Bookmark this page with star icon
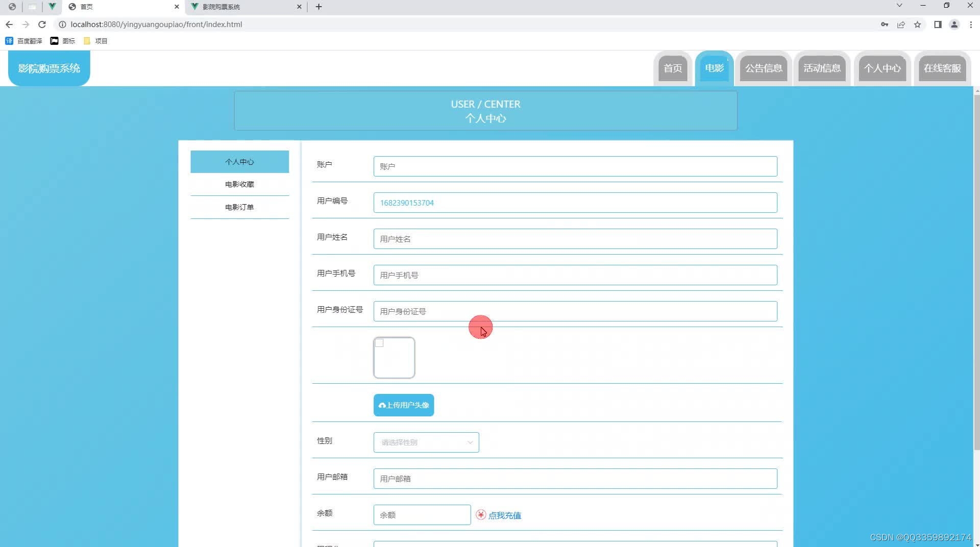The height and width of the screenshot is (547, 980). pyautogui.click(x=917, y=24)
